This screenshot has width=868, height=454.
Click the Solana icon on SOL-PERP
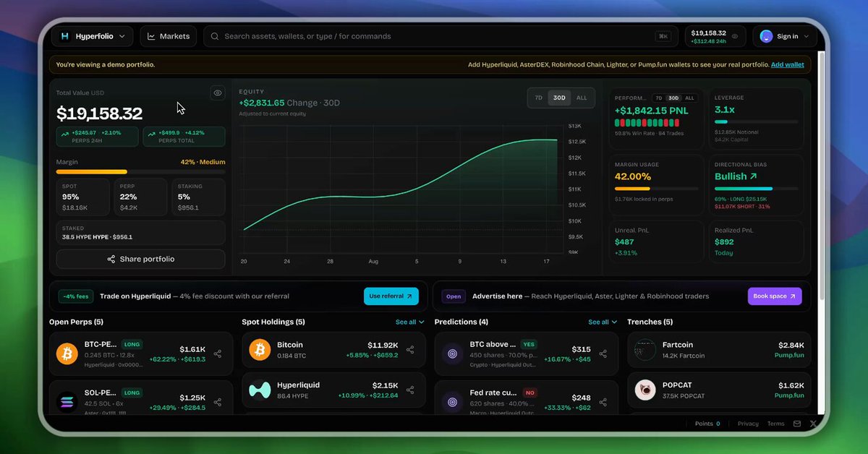click(67, 402)
